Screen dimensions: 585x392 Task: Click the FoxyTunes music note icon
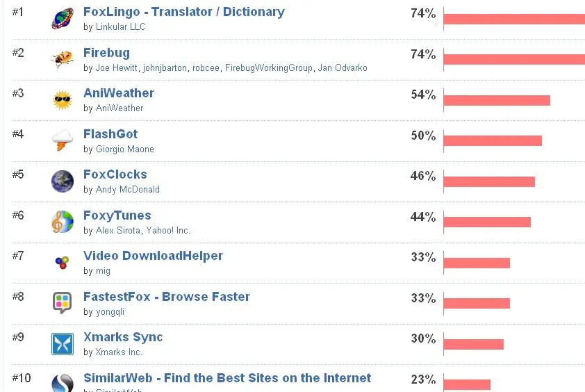point(63,222)
